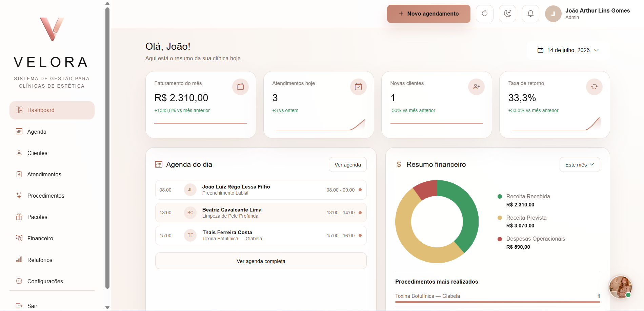Click the R$ 2.310,00 revenue value
The image size is (644, 311).
(181, 98)
